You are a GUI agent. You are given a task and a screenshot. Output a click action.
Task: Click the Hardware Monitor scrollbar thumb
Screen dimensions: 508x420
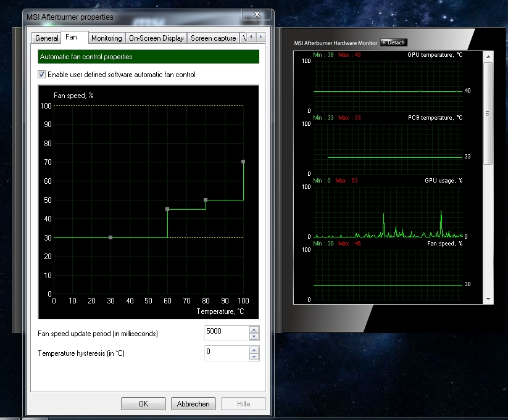click(488, 113)
